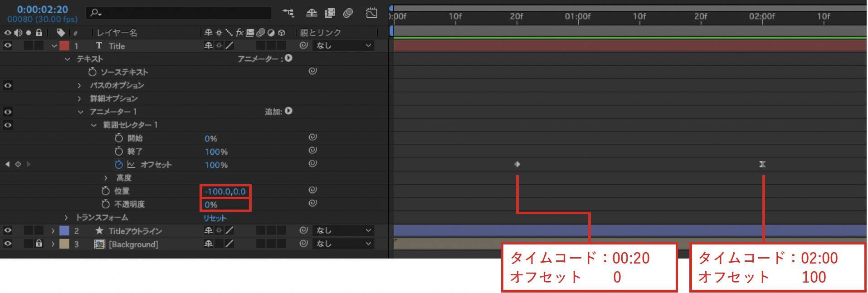
Task: Click the 親とリンク column header
Action: click(x=320, y=33)
